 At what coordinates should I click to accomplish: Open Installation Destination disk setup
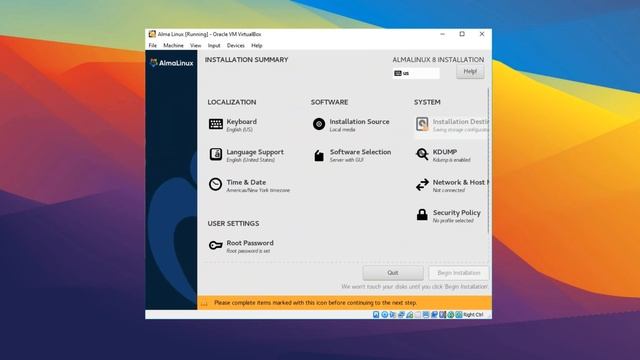pos(451,124)
